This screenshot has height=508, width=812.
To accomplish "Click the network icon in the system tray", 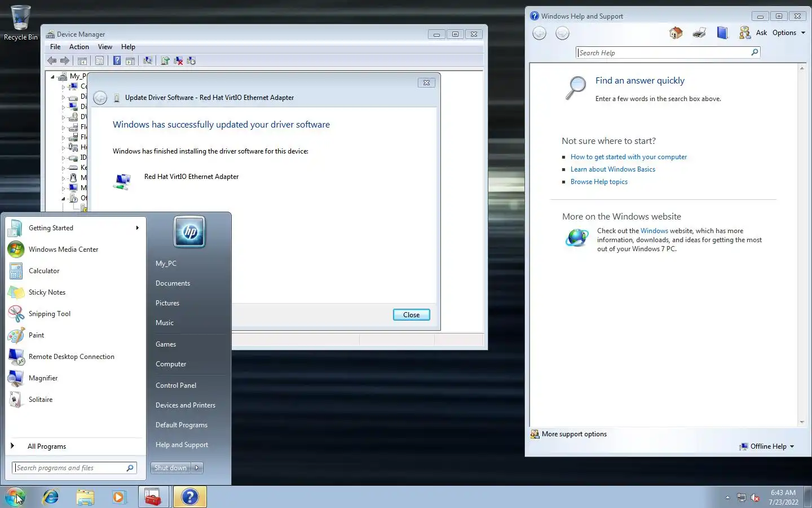I will pyautogui.click(x=741, y=498).
